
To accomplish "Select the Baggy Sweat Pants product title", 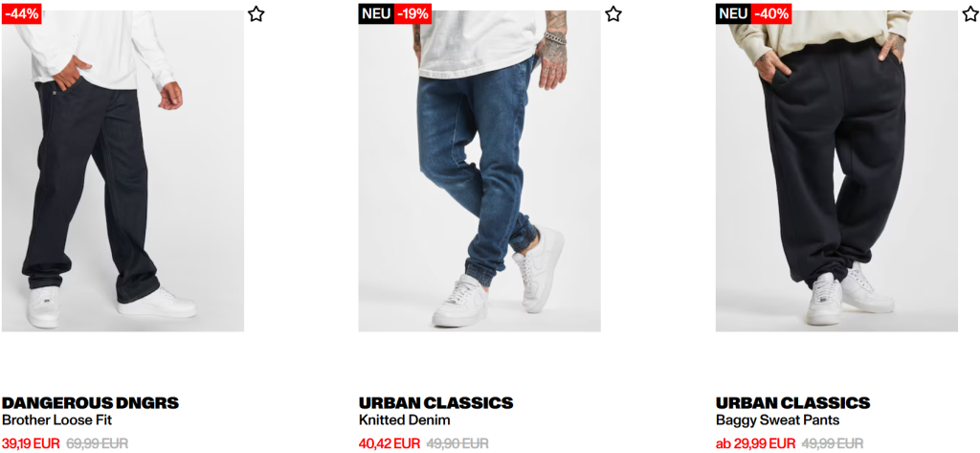I will (777, 420).
